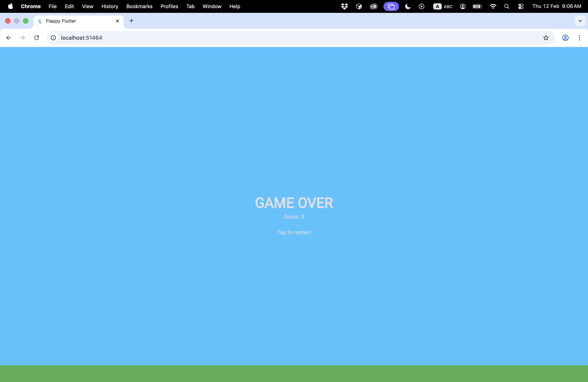Open the Wi-Fi status menu
The width and height of the screenshot is (588, 382).
[x=493, y=6]
